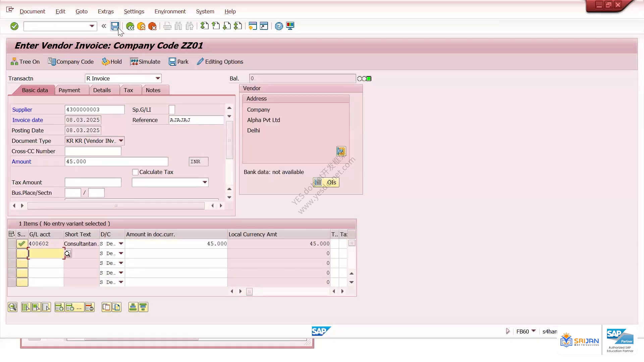
Task: Open the Document Type dropdown
Action: coord(121,141)
